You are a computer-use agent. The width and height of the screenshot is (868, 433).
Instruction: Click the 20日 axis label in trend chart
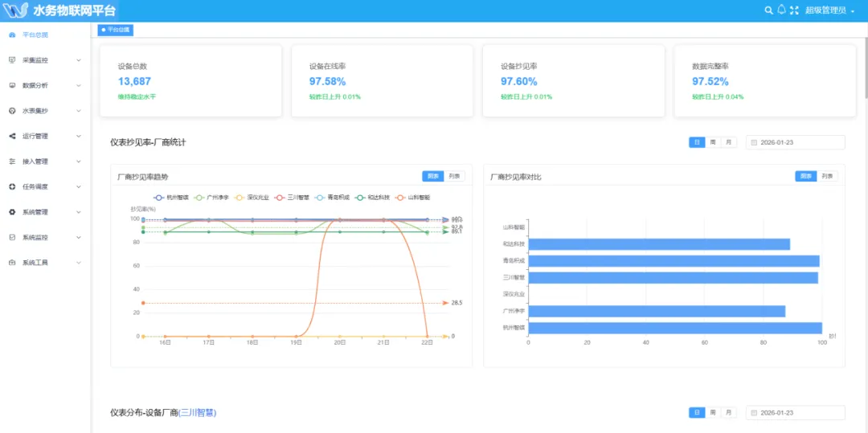point(340,343)
